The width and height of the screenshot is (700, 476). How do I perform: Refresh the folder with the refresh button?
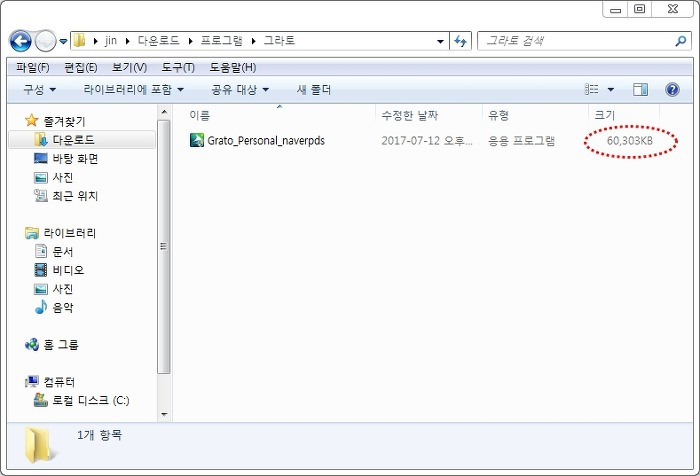460,41
